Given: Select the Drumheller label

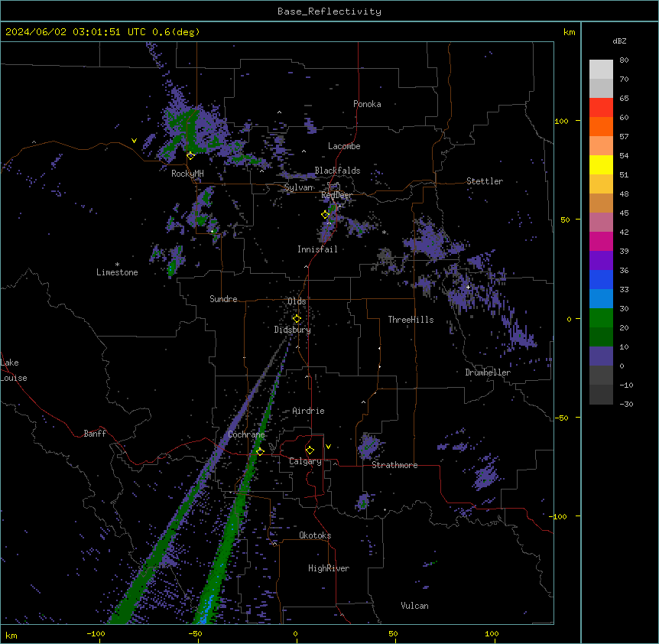Looking at the screenshot, I should click(x=488, y=372).
